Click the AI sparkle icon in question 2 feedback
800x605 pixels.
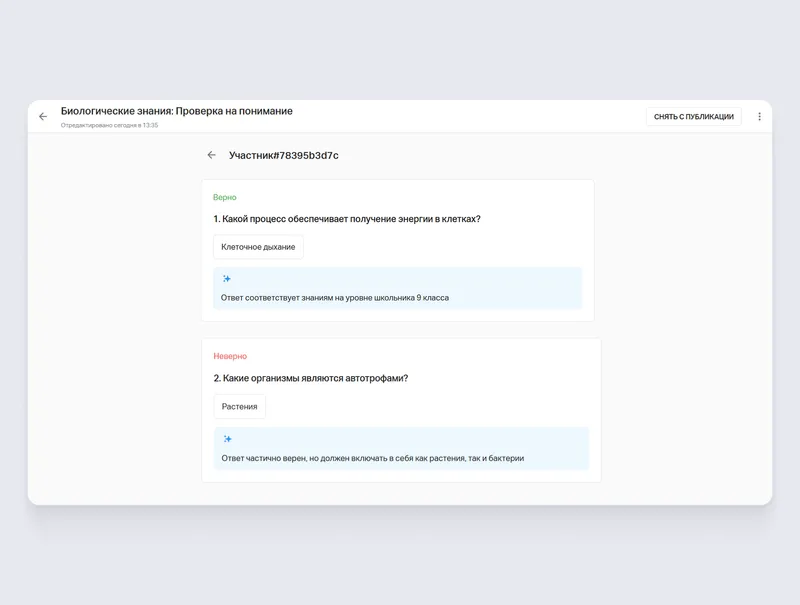pyautogui.click(x=227, y=439)
